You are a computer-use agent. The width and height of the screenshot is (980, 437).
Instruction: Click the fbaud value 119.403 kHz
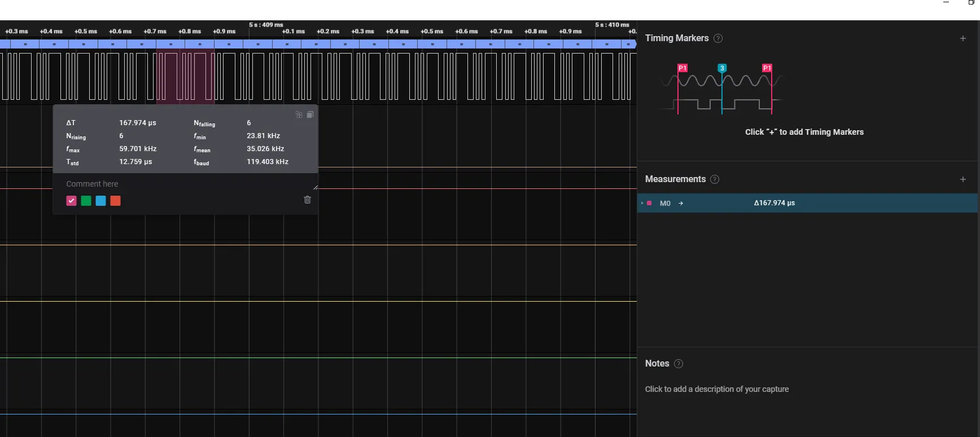coord(268,161)
